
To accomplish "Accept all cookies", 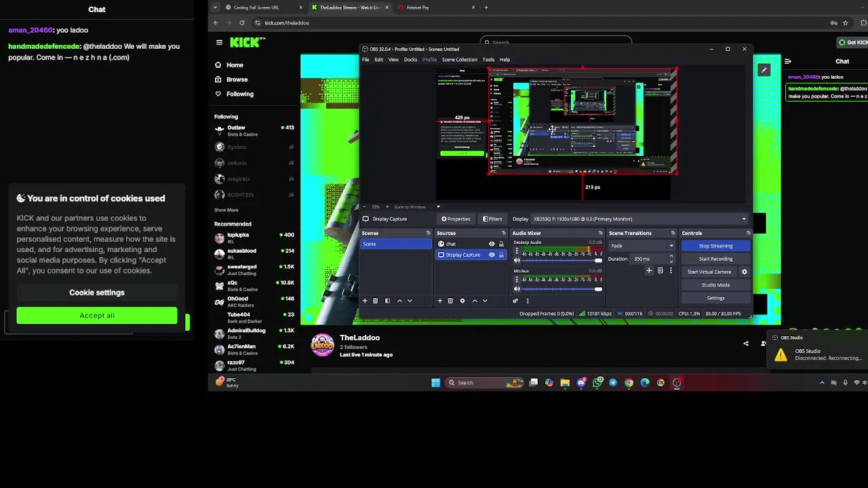I will 97,315.
